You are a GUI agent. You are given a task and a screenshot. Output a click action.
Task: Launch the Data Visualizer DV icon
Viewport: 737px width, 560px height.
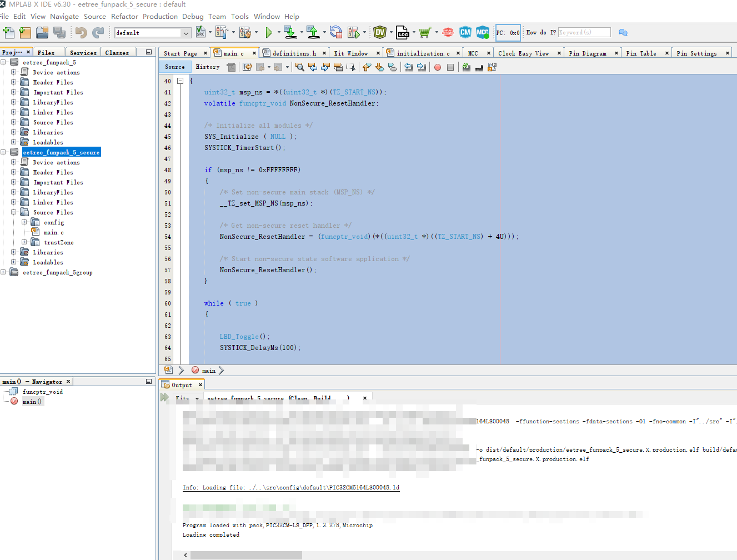[380, 32]
